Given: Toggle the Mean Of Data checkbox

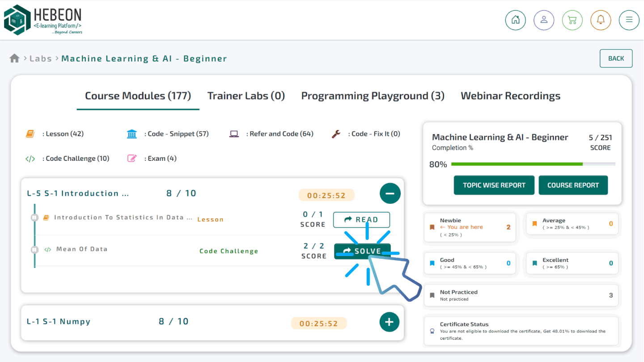Looking at the screenshot, I should tap(34, 249).
